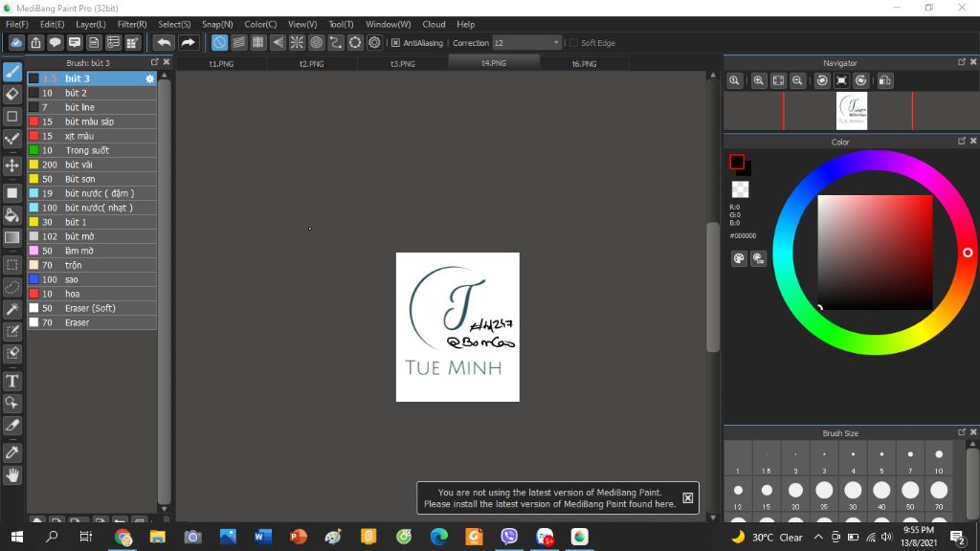Open the File menu
The width and height of the screenshot is (980, 551).
pos(17,24)
